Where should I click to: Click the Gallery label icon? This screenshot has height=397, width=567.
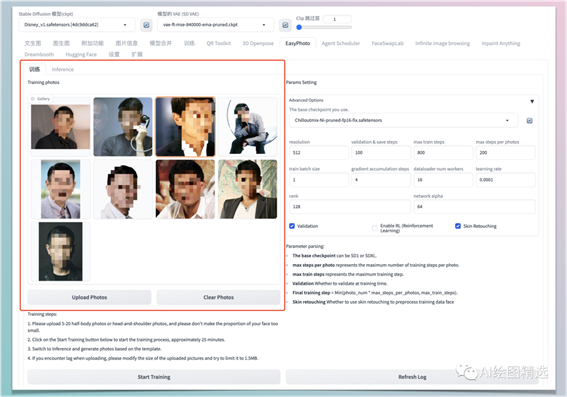33,99
